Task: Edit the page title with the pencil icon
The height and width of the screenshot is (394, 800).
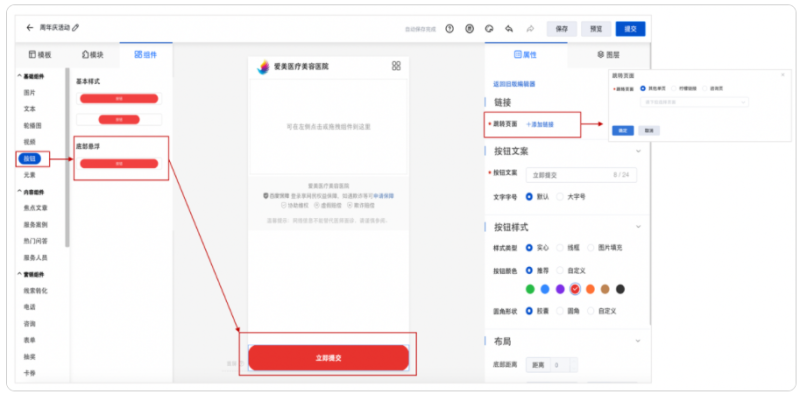Action: click(x=76, y=28)
